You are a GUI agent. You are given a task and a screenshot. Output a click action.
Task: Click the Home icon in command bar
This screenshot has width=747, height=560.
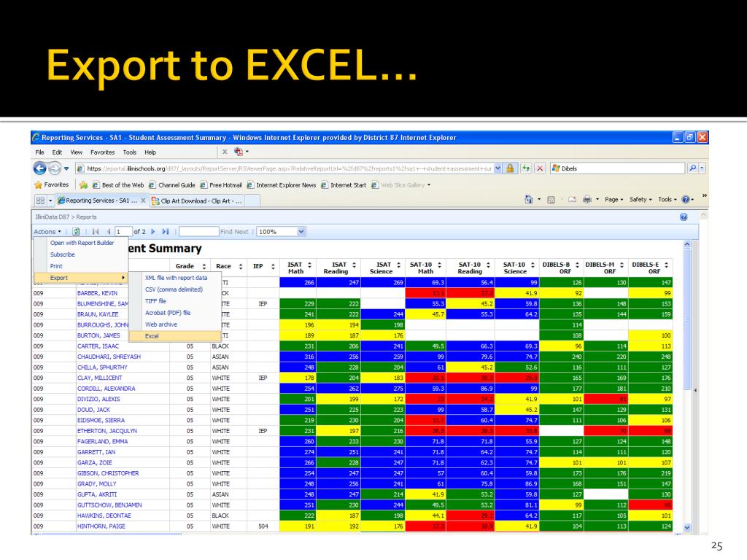tap(528, 200)
